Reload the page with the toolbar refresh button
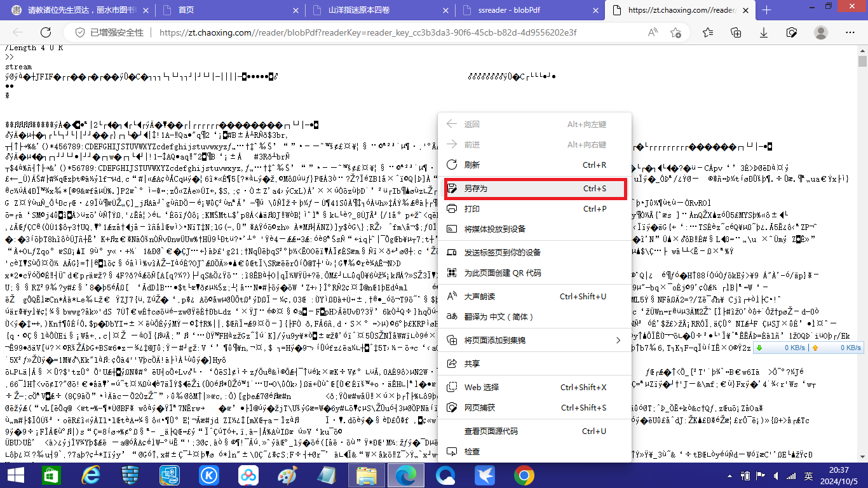The height and width of the screenshot is (488, 868). pos(46,32)
